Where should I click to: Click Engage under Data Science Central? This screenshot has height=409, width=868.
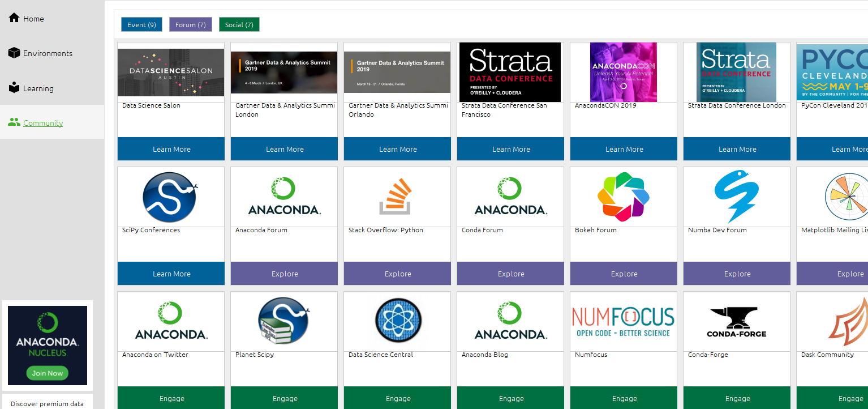[397, 398]
